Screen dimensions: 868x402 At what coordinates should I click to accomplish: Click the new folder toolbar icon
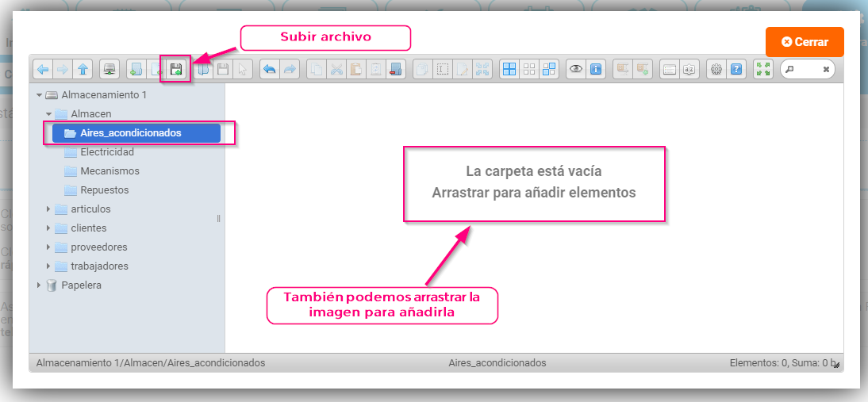[136, 69]
